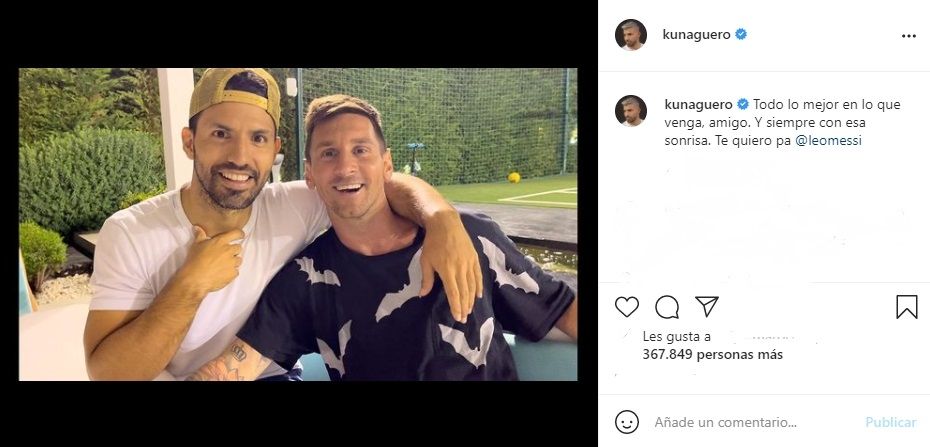Click the verified badge in the post header
The image size is (930, 447).
pyautogui.click(x=741, y=35)
